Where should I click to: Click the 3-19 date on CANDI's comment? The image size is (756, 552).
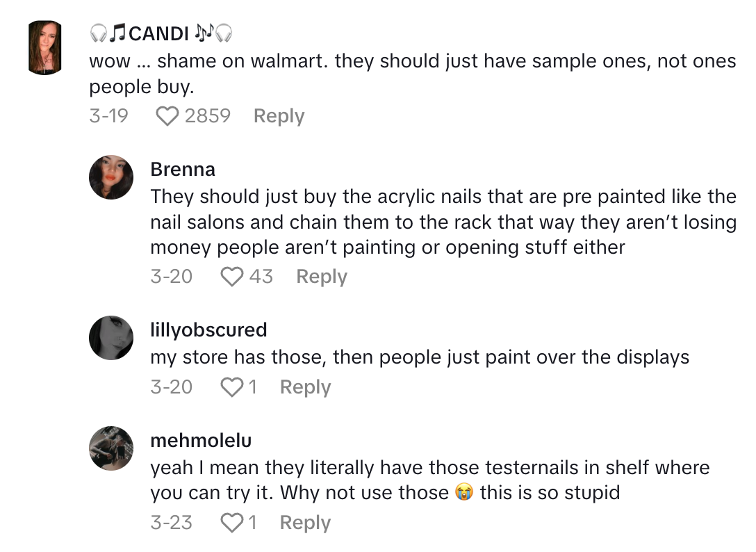[109, 116]
